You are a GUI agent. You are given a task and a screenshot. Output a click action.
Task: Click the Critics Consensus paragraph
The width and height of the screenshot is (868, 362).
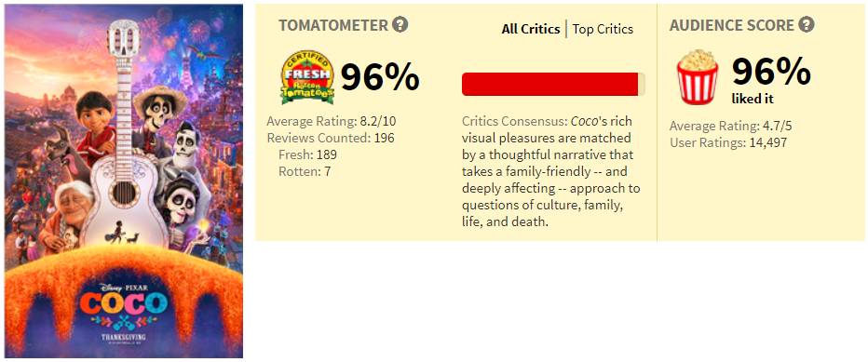550,171
